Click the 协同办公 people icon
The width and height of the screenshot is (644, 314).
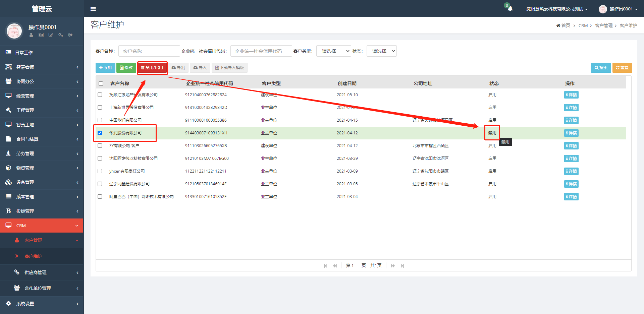8,81
